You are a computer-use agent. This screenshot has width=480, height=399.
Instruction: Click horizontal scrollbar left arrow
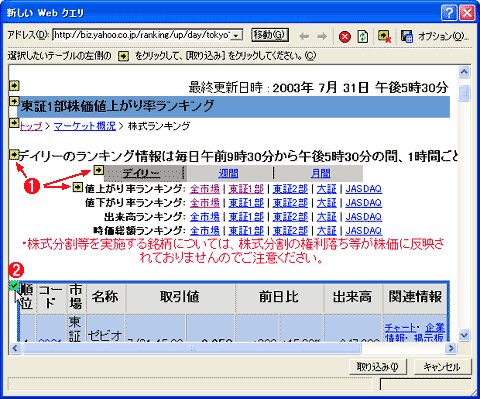click(15, 348)
